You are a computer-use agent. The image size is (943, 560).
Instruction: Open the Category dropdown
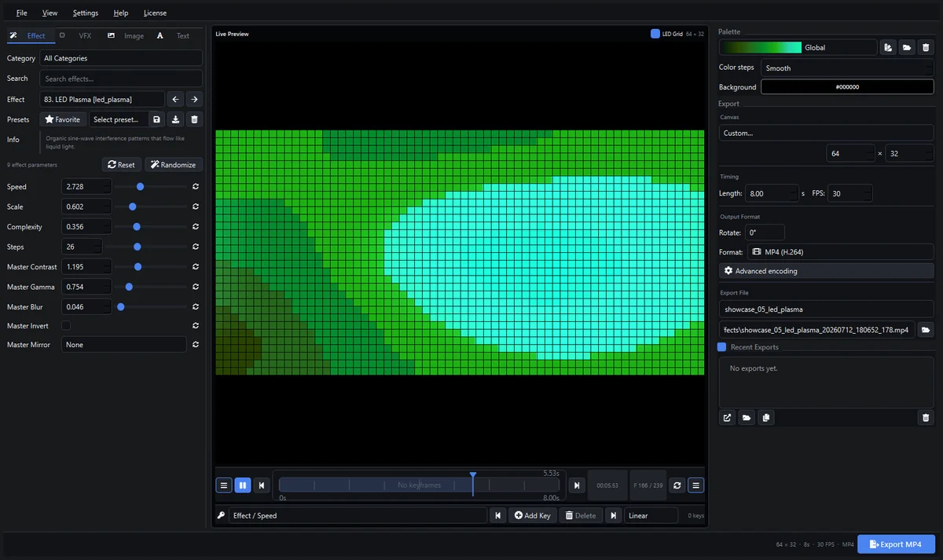(x=121, y=58)
